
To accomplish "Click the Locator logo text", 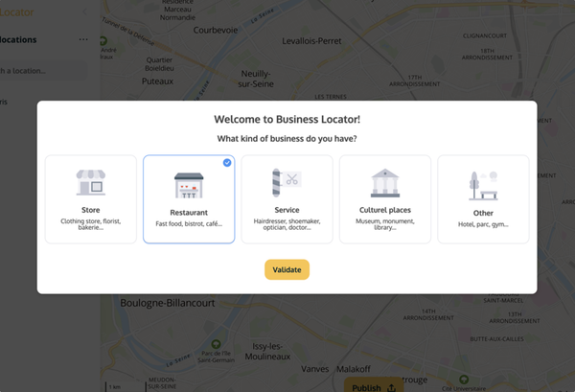I will (x=17, y=12).
